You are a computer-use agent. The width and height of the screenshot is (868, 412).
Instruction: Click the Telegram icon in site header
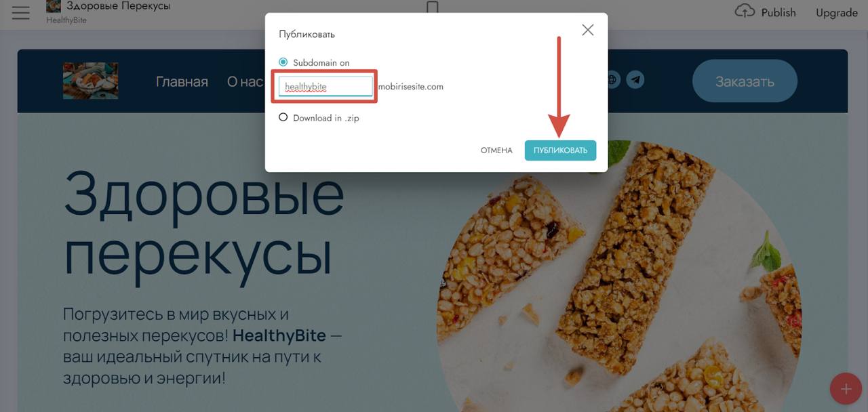pos(635,80)
